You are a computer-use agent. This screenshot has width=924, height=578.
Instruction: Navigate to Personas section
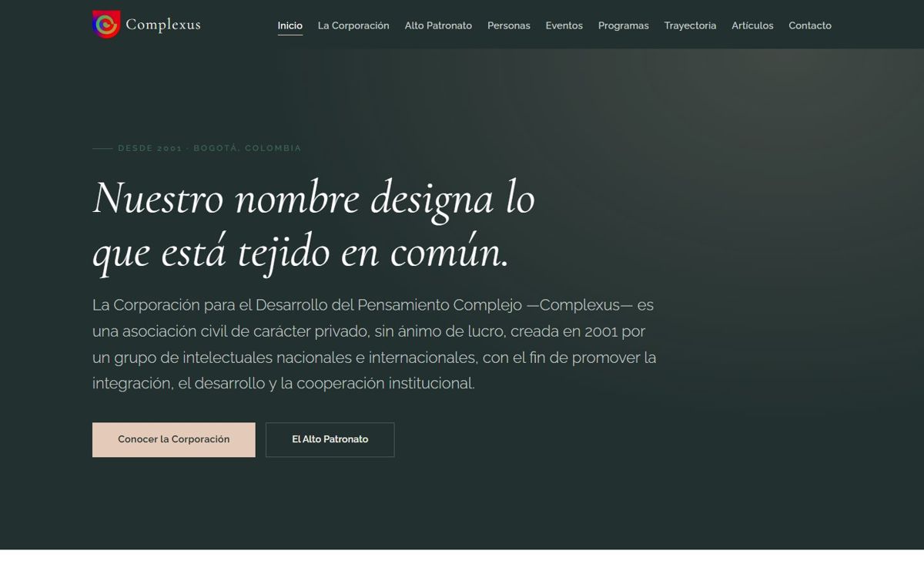tap(509, 25)
